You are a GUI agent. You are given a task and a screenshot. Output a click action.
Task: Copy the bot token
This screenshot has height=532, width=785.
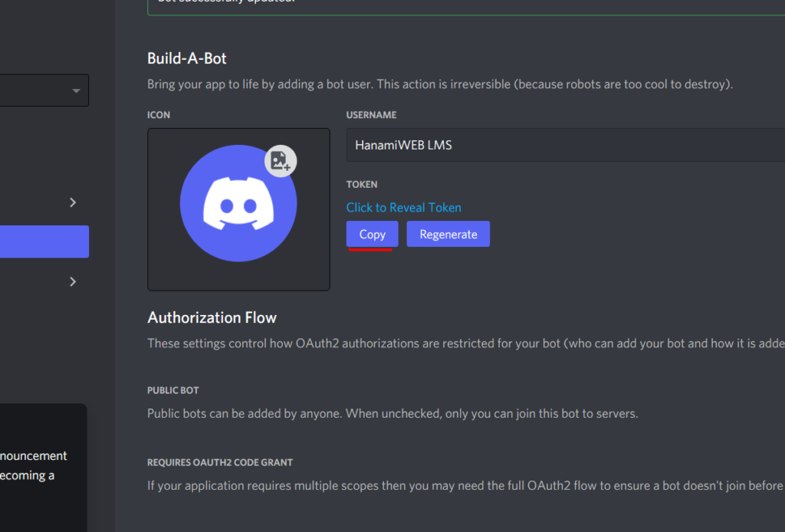[372, 235]
